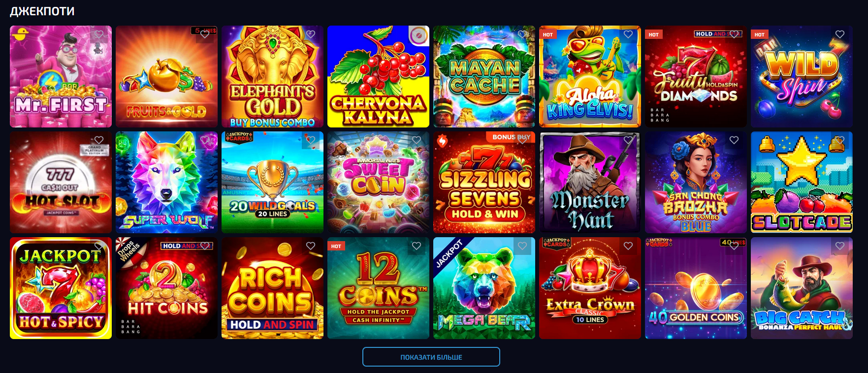Open the Mayan Cache game
The width and height of the screenshot is (868, 373).
(x=484, y=76)
